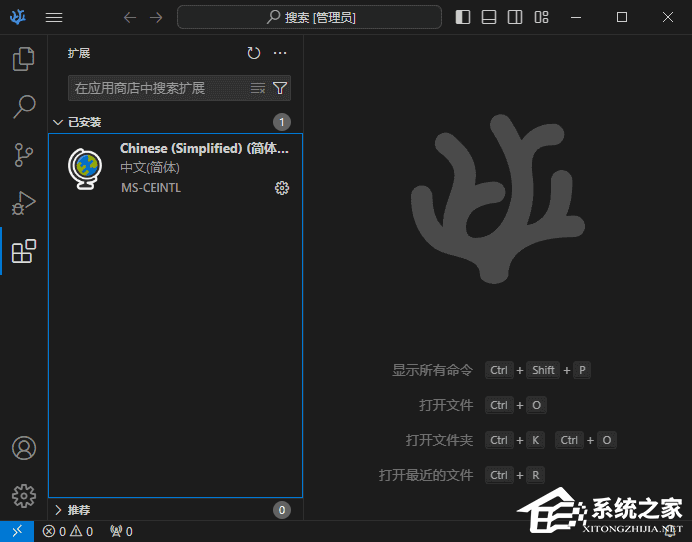The height and width of the screenshot is (542, 692).
Task: Minimize the editor window
Action: (x=575, y=17)
